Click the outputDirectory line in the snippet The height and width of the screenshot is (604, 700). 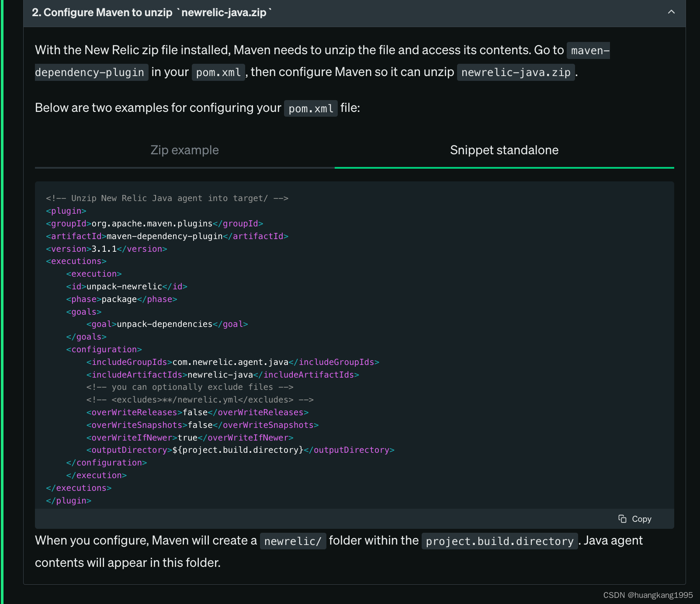tap(240, 450)
